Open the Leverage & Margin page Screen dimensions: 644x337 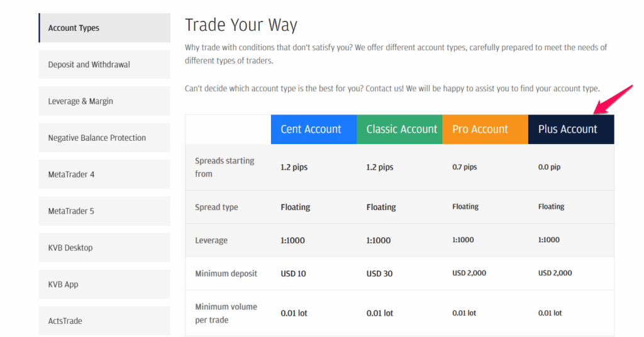[104, 101]
